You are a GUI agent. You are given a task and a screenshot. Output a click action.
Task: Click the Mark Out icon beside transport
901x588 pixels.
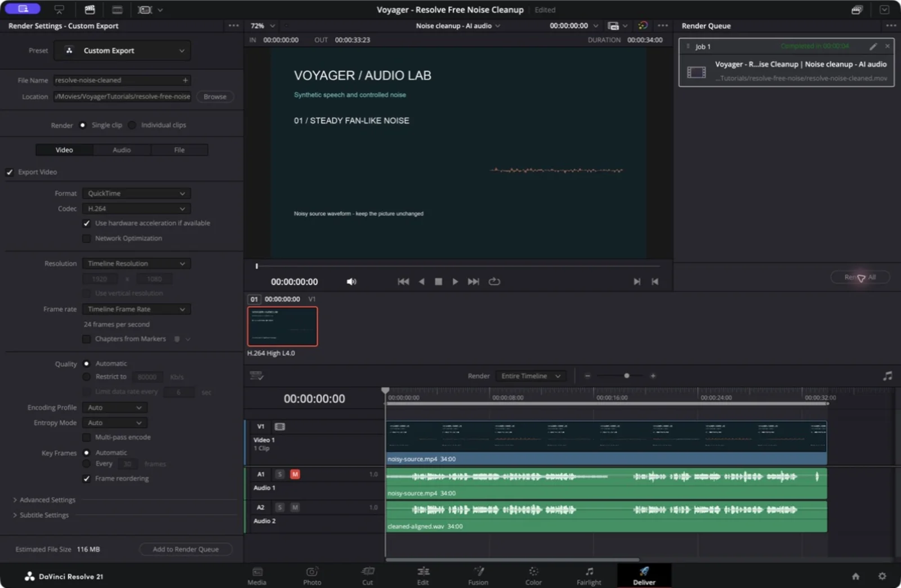(655, 281)
